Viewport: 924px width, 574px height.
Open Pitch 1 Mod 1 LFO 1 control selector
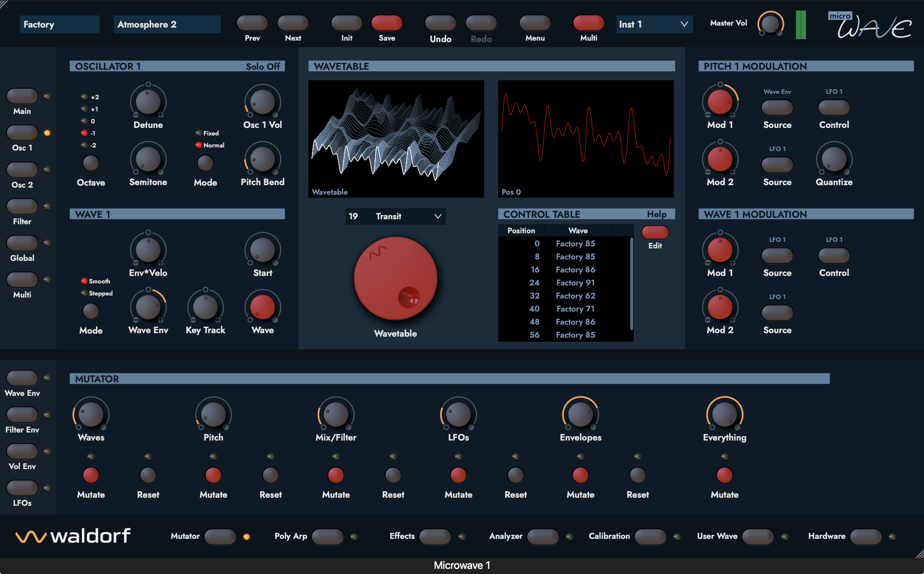[x=834, y=107]
